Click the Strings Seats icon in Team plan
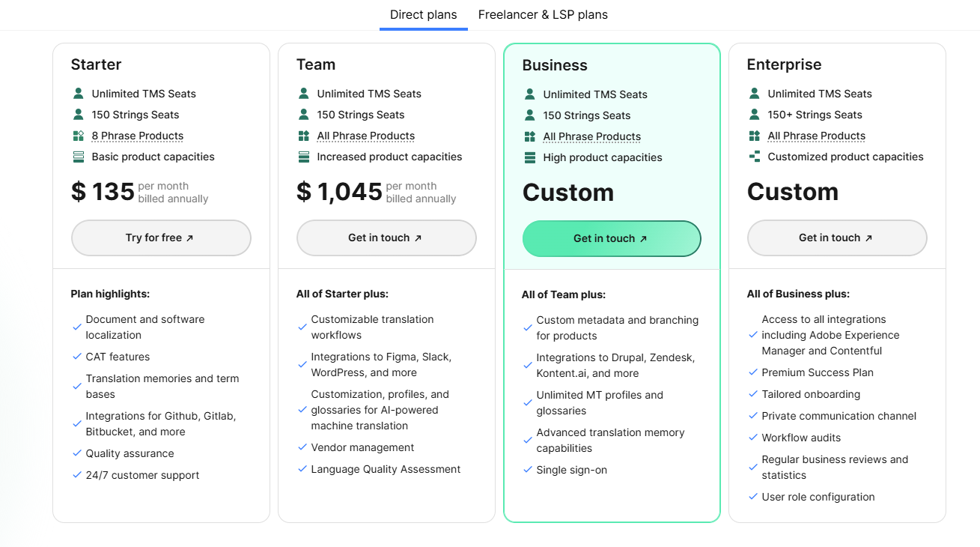 pos(303,114)
